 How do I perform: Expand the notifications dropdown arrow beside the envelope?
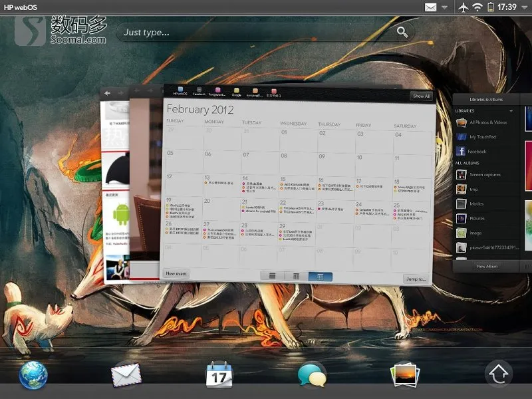coord(444,7)
